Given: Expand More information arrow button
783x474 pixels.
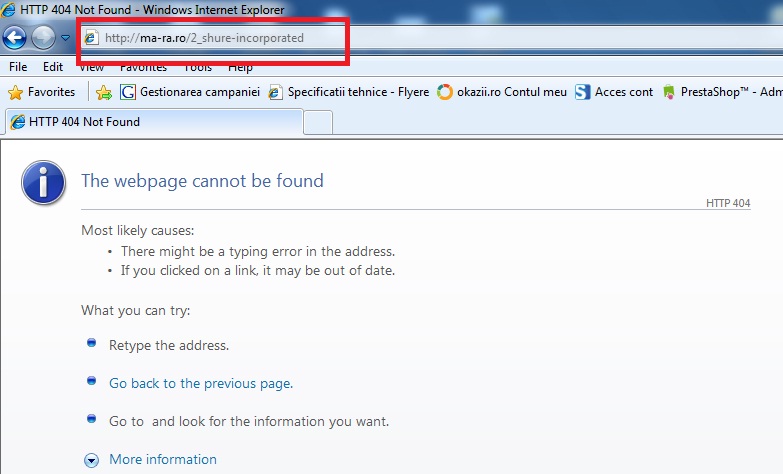Looking at the screenshot, I should click(x=91, y=460).
